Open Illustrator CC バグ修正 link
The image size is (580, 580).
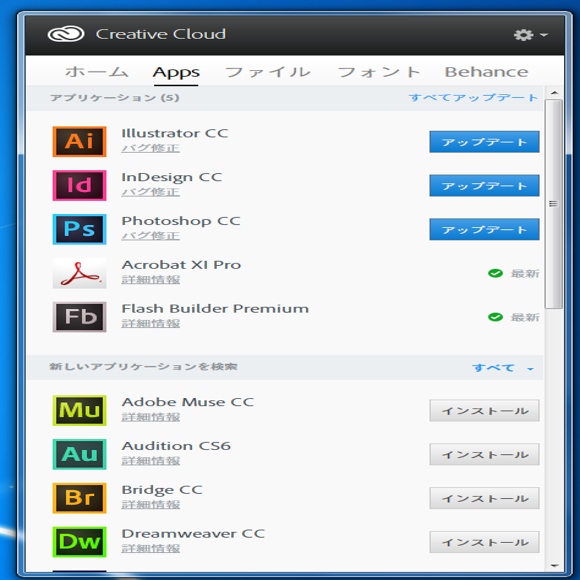pyautogui.click(x=151, y=148)
